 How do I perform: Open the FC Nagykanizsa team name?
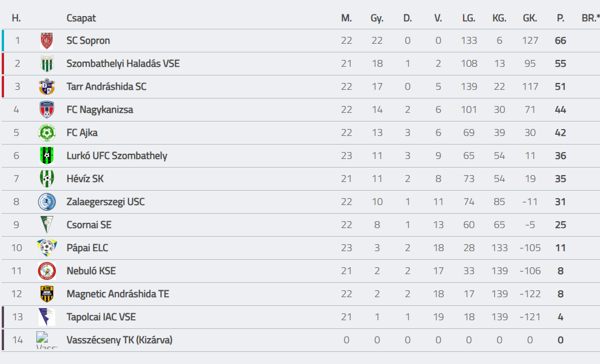(100, 110)
